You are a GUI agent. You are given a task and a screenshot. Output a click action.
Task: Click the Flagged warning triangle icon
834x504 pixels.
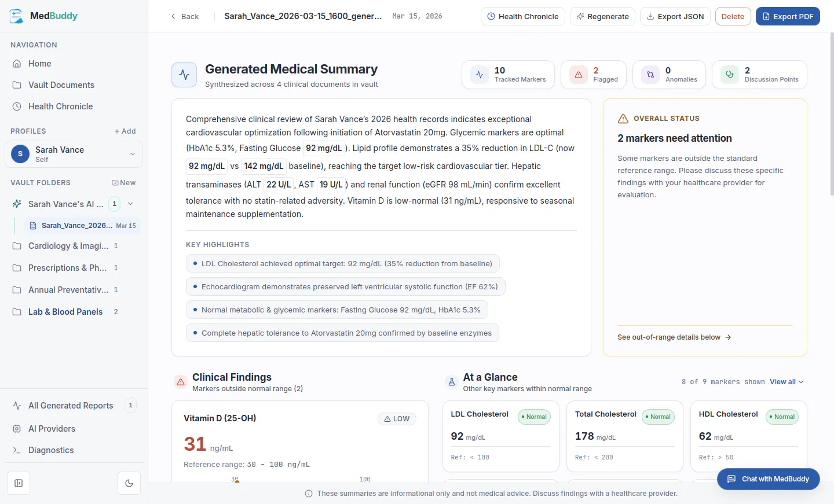pyautogui.click(x=579, y=75)
